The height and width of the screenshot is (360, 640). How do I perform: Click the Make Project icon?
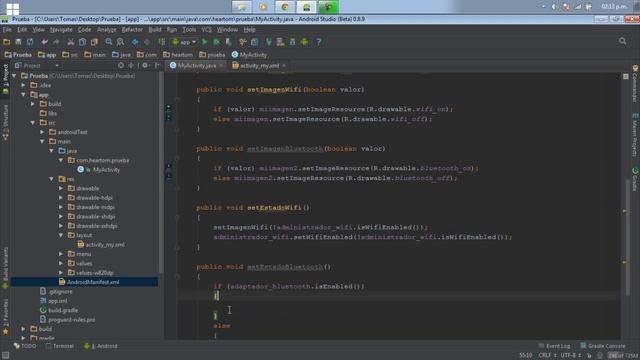click(x=162, y=42)
